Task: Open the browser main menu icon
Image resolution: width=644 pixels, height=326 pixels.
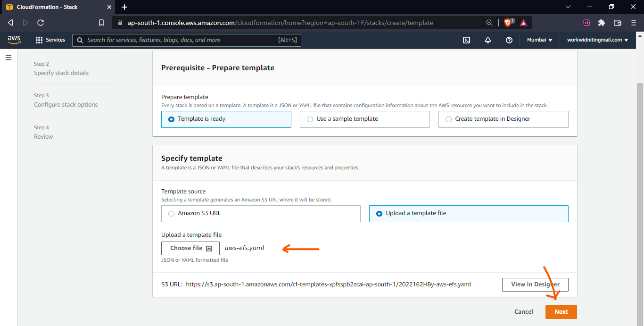Action: click(633, 23)
